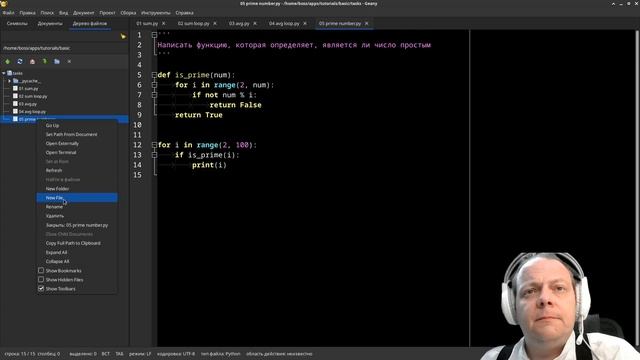Viewport: 640px width, 360px height.
Task: Click the small X clear-filter icon in file tree toolbar
Action: [x=69, y=61]
